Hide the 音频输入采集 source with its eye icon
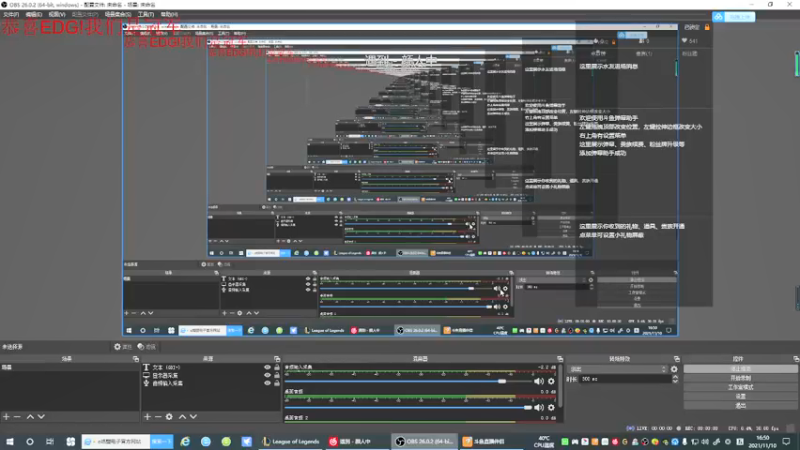Image resolution: width=800 pixels, height=450 pixels. (267, 383)
